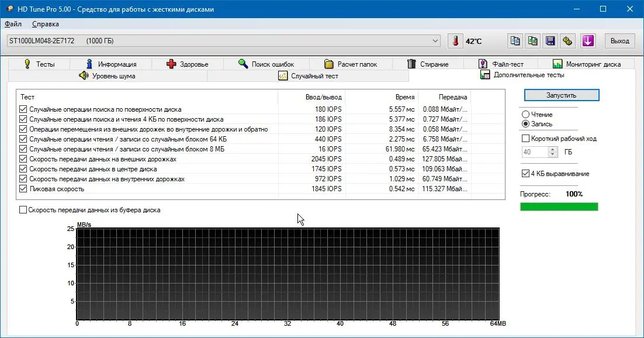Enable Скорость передачи данных из буфера диска
This screenshot has height=338, width=644.
(x=23, y=210)
